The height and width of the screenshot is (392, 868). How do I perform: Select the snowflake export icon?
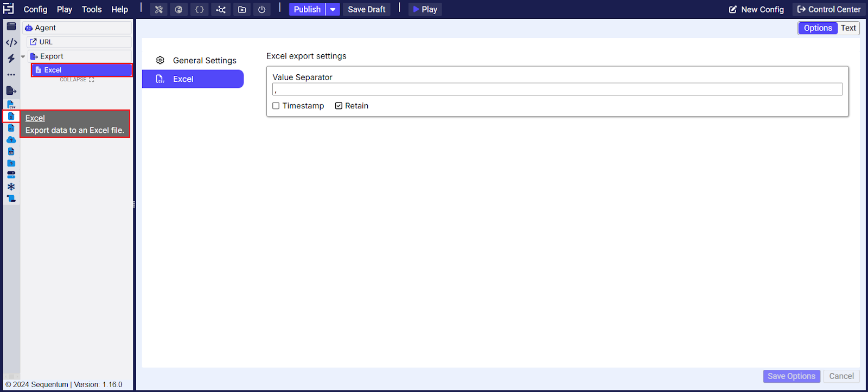11,187
